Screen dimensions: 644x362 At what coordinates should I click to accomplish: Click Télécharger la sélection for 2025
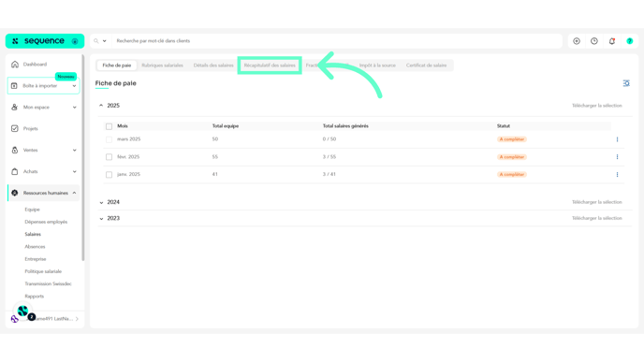click(x=597, y=106)
